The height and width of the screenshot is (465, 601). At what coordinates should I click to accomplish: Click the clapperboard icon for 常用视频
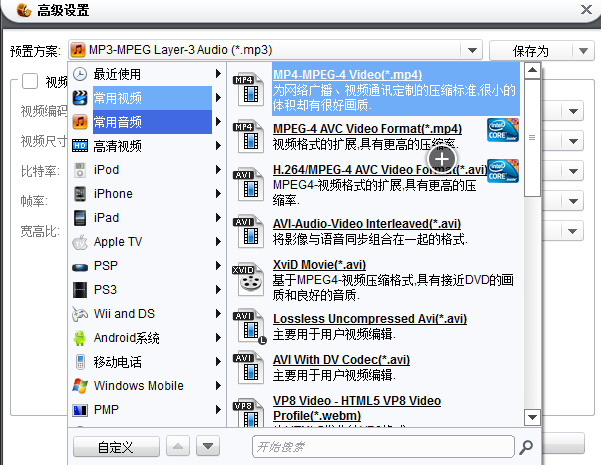(80, 98)
